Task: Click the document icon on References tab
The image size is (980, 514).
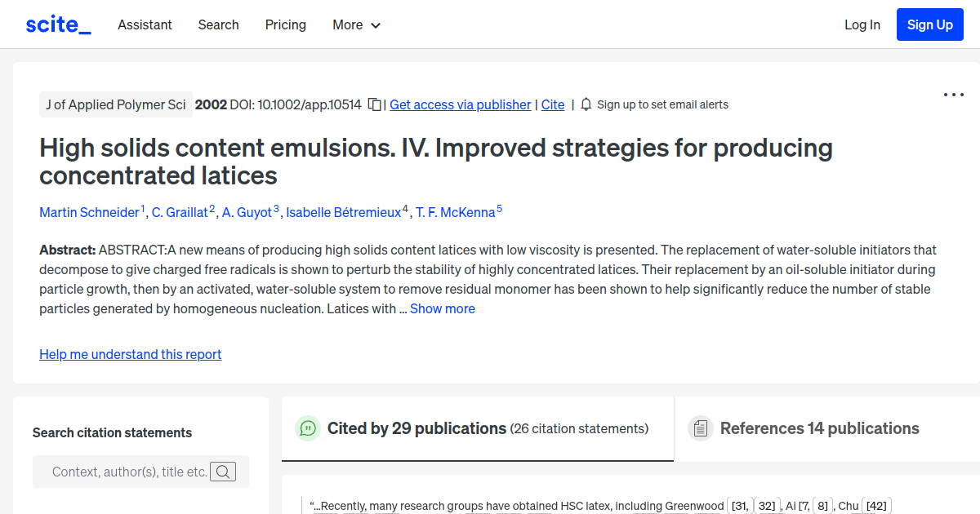Action: tap(700, 428)
